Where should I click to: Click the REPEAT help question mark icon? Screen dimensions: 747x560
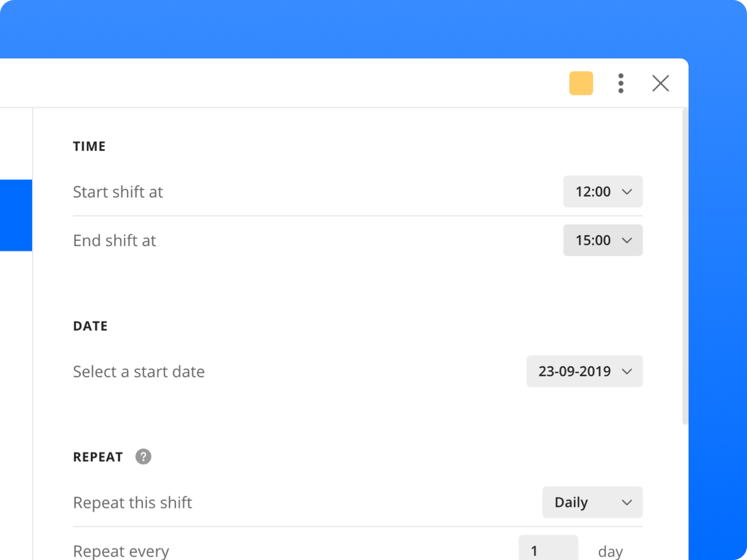point(143,457)
